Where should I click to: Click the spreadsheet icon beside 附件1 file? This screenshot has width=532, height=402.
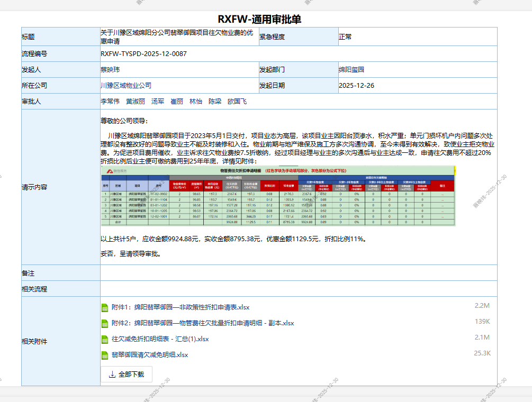coord(104,307)
